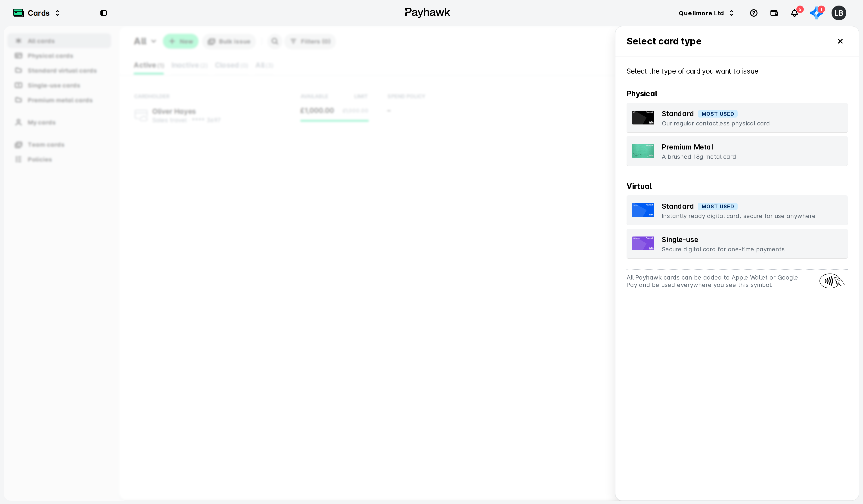Open the Filters button

point(310,41)
